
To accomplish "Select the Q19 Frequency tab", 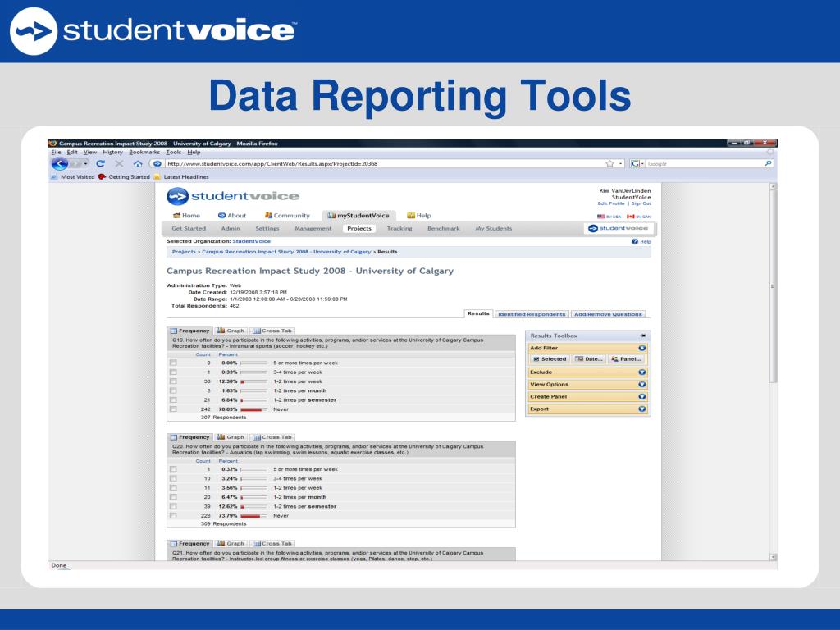I will tap(189, 331).
